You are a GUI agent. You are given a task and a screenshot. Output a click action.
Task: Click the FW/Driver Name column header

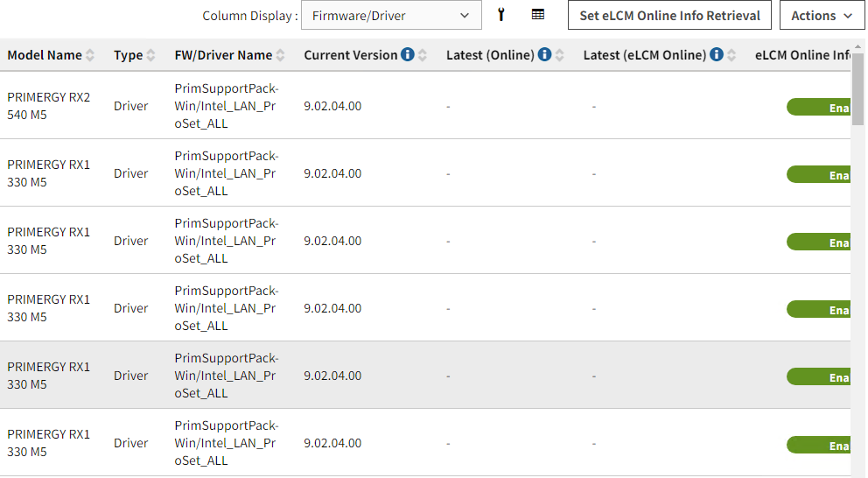pos(223,55)
